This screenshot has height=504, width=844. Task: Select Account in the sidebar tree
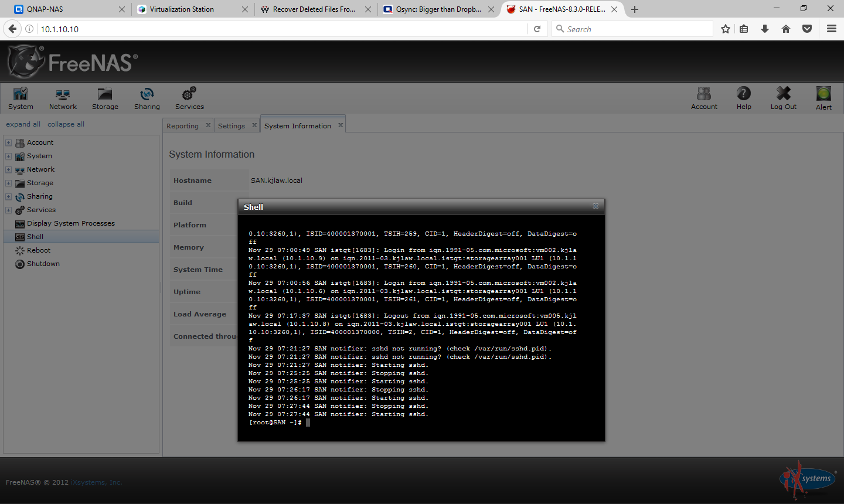40,142
